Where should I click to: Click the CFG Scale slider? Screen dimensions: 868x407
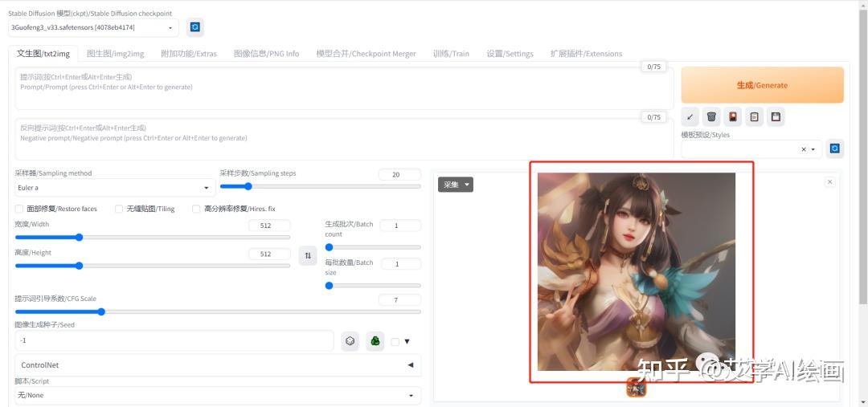pyautogui.click(x=218, y=311)
